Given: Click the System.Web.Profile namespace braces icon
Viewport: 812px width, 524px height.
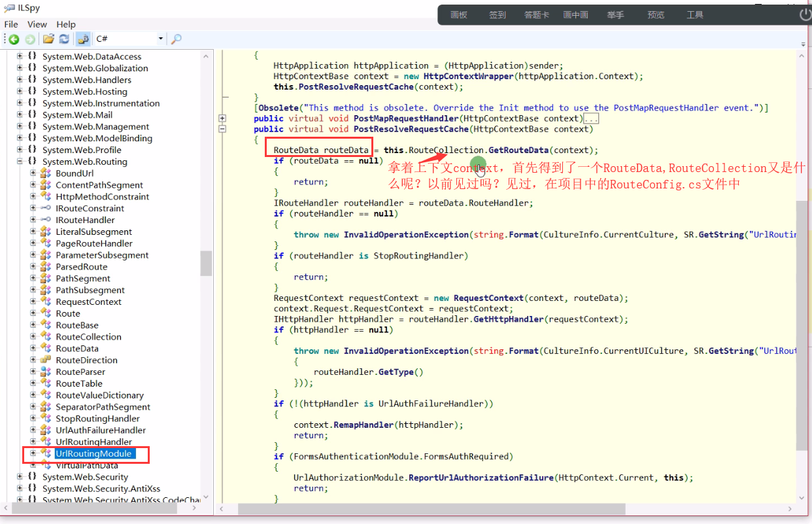Looking at the screenshot, I should pos(32,150).
